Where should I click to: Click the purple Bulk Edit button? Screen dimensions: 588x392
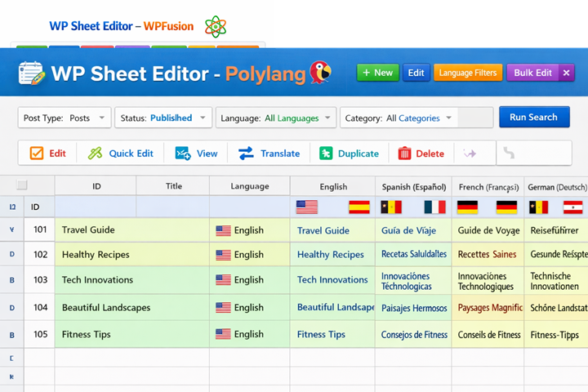[x=533, y=73]
